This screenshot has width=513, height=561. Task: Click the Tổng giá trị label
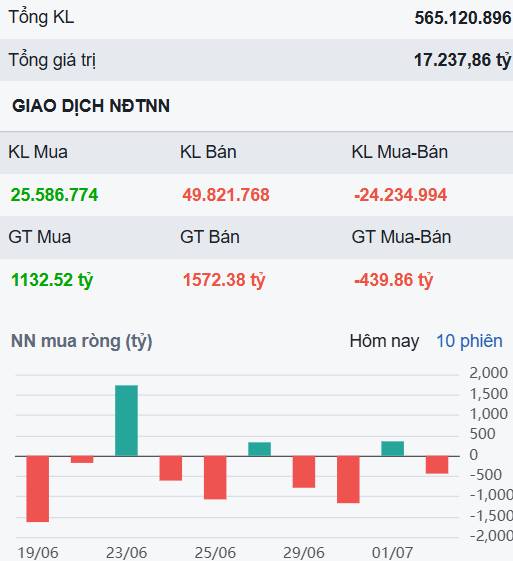(52, 60)
